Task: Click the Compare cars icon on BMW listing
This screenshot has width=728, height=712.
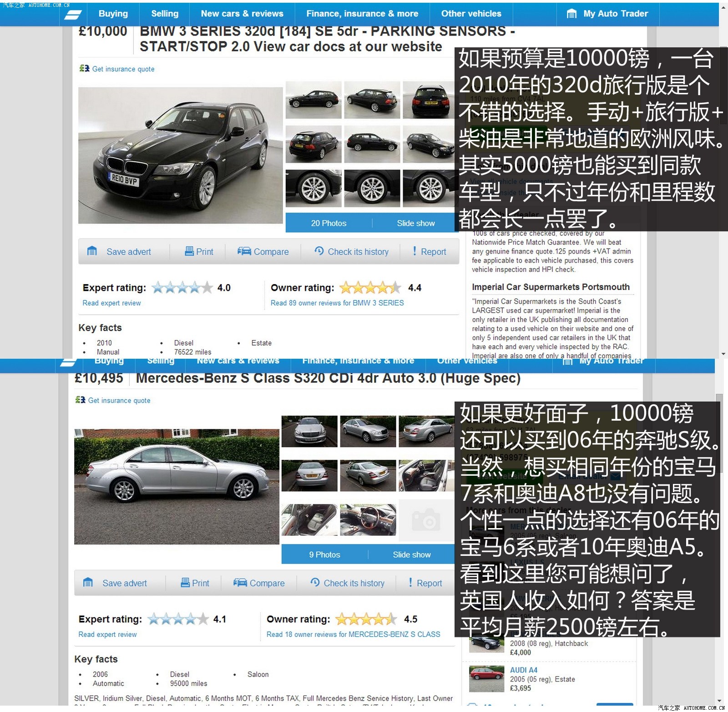Action: pos(244,251)
